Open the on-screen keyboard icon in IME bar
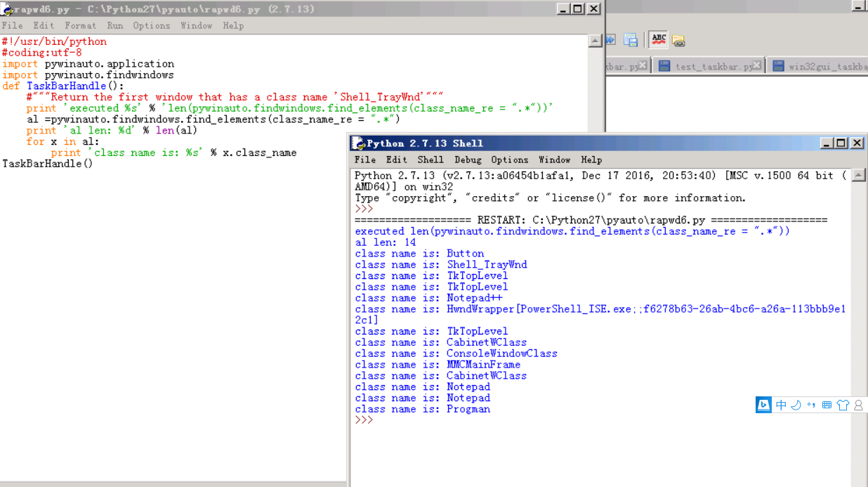 827,405
